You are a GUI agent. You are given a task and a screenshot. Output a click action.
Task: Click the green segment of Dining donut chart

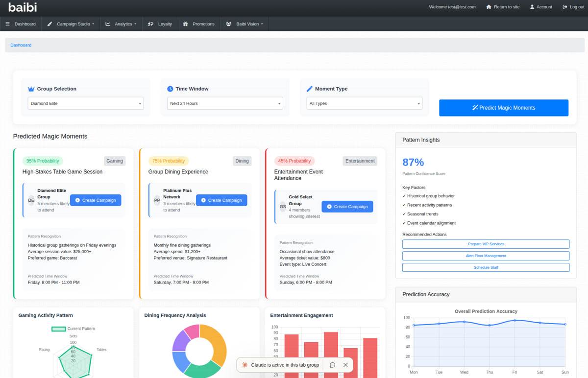[202, 371]
